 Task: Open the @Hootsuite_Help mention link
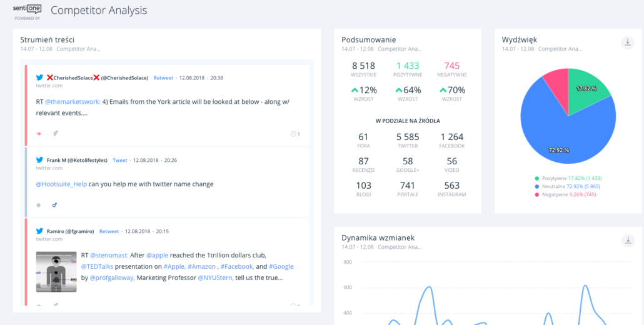coord(61,184)
